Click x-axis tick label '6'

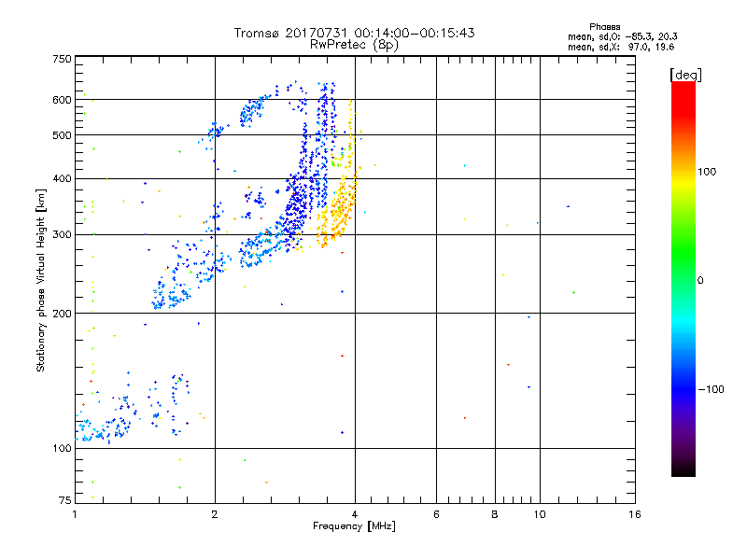[436, 514]
